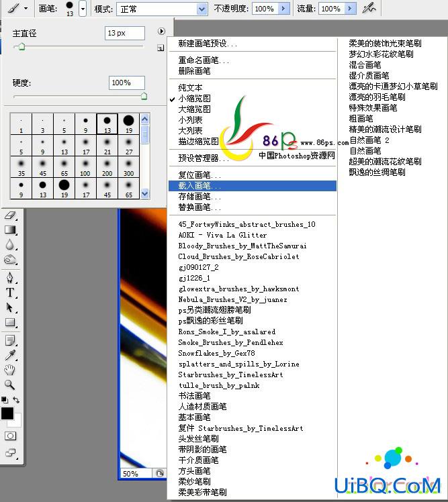The height and width of the screenshot is (502, 448).
Task: Load Smoke_Brushes_by_Pendlehex brush set
Action: (230, 342)
